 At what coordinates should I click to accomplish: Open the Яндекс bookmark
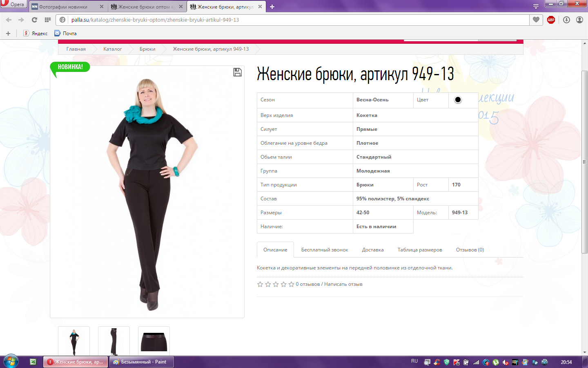[35, 34]
